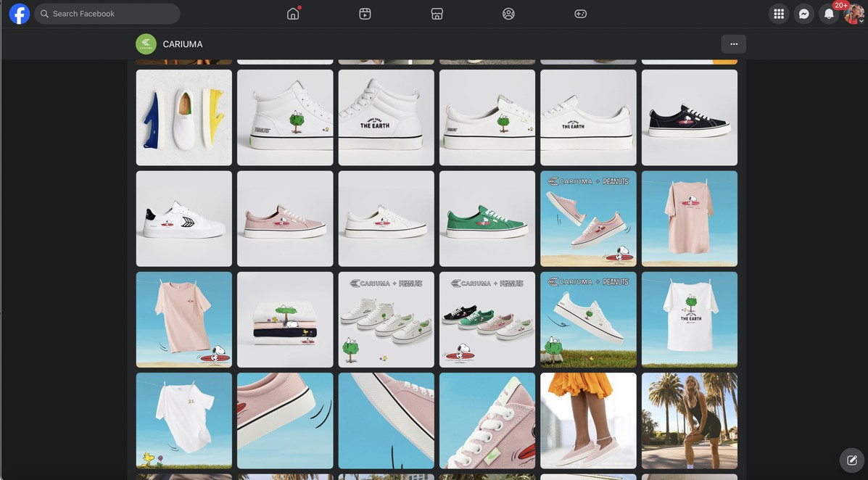Open white leather sneaker with chevron logo photo
868x480 pixels.
tap(183, 219)
